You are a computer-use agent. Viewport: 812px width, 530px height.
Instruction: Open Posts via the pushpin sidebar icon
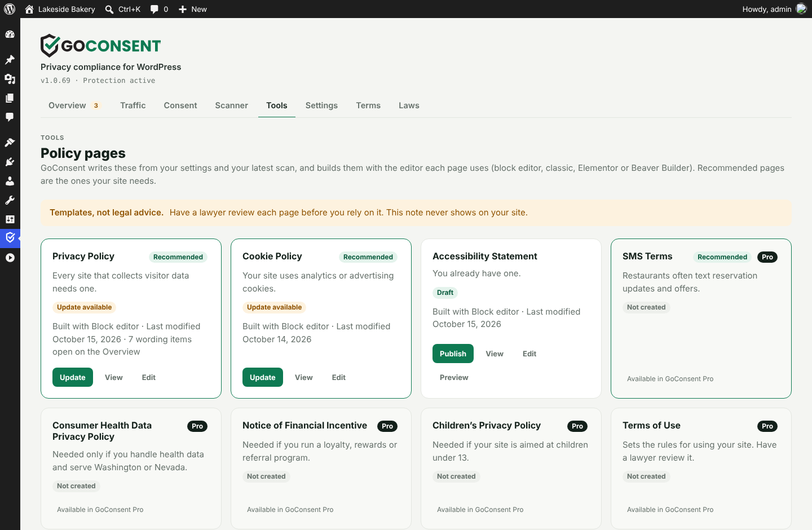[10, 60]
